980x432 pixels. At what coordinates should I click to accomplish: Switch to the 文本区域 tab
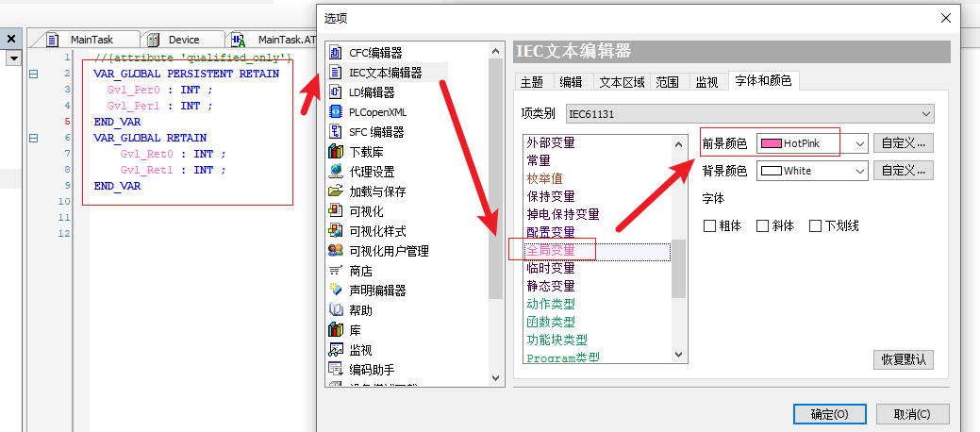pos(622,82)
